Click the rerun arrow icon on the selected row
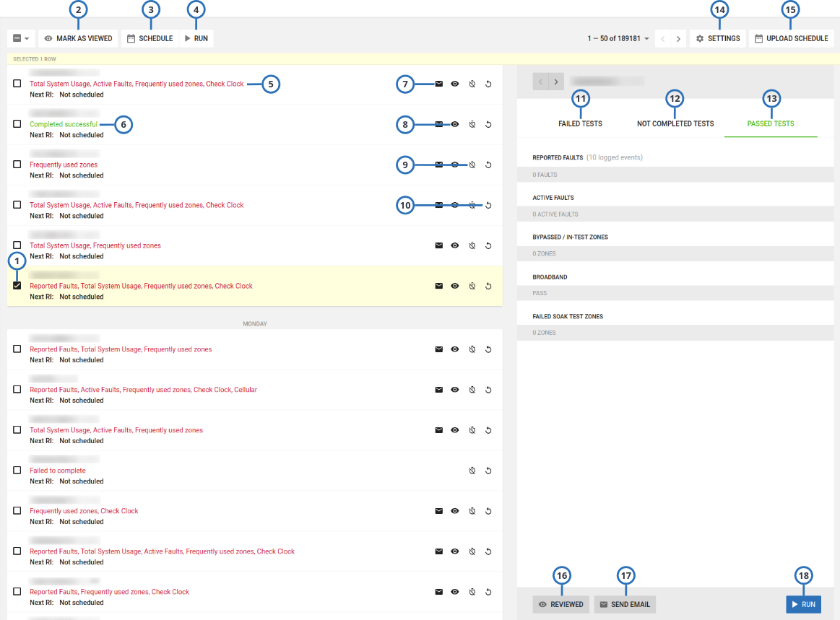840x620 pixels. coord(488,286)
